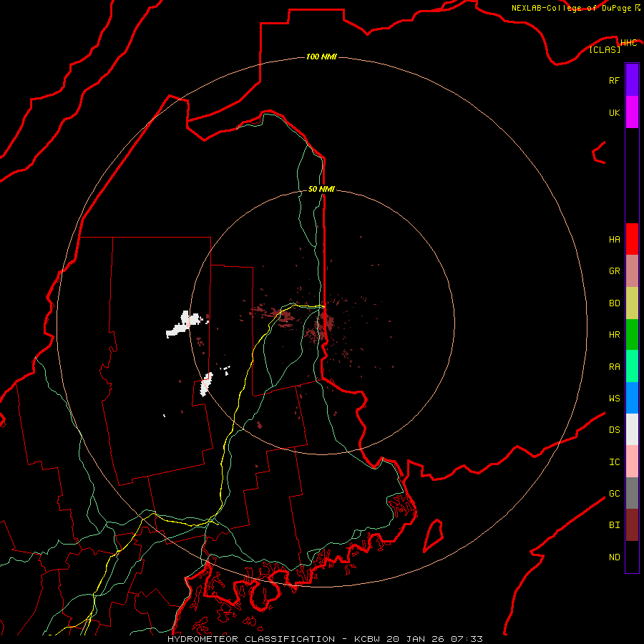Click the '20 JAN 26' date text
The image size is (644, 644).
pos(415,639)
